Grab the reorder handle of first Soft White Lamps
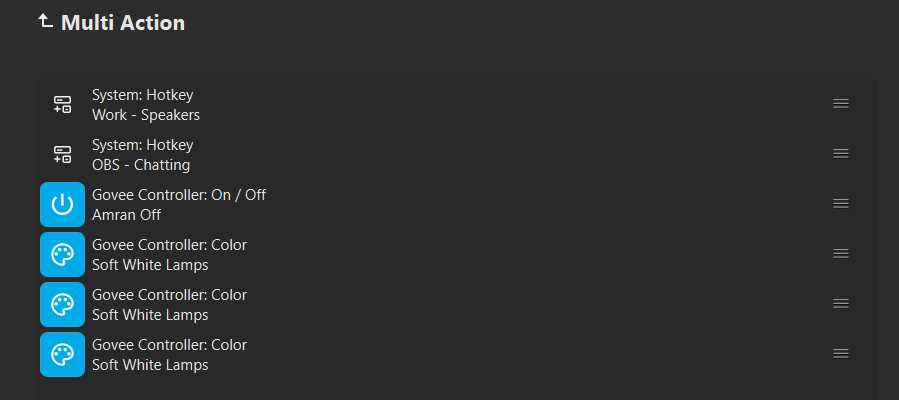The height and width of the screenshot is (400, 899). (x=841, y=253)
